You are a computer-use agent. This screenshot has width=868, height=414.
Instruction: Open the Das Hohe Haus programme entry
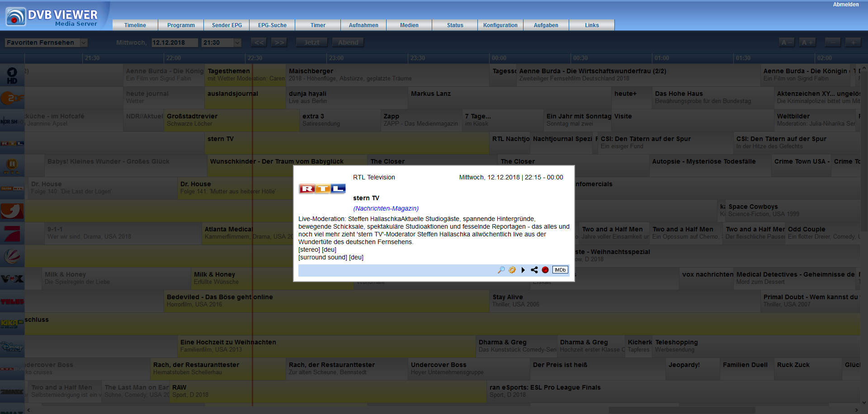coord(713,98)
